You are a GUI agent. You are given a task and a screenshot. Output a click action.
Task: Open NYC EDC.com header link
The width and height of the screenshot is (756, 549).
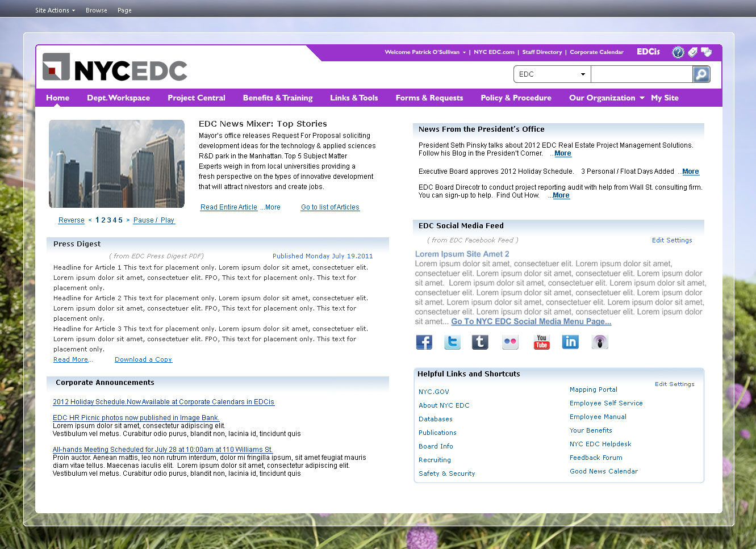click(494, 52)
